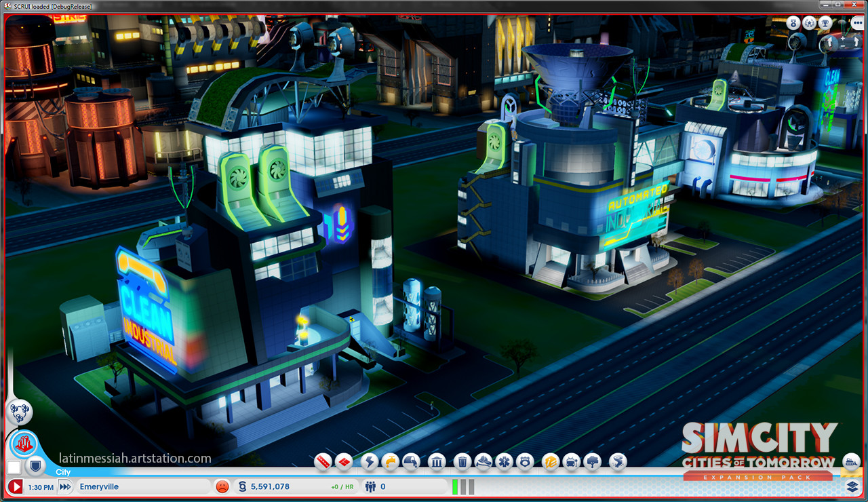Open the medal achievements icon

pos(793,23)
